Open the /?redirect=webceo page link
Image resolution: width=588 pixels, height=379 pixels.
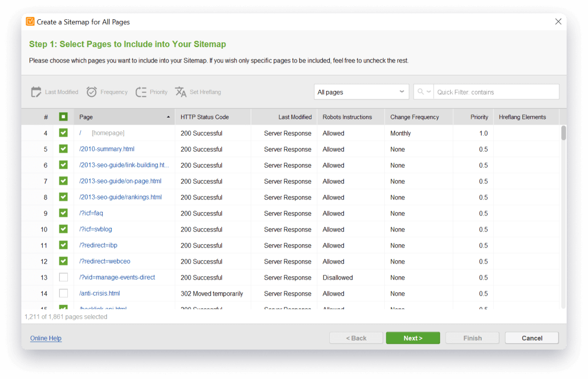tap(105, 261)
